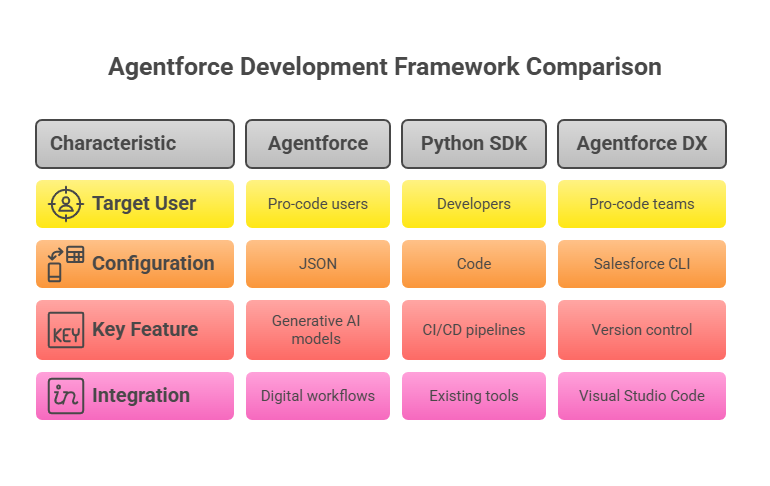The width and height of the screenshot is (770, 486).
Task: Click the Target User crosshair person icon
Action: point(66,204)
